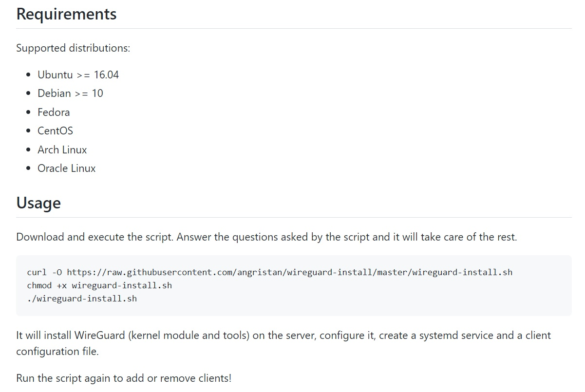Click the ./wireguard-install.sh command line
585x392 pixels.
82,299
